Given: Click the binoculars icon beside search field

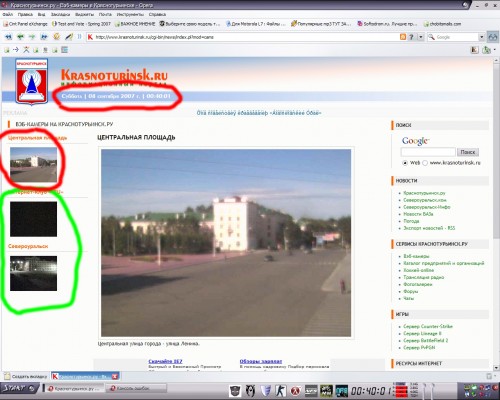Looking at the screenshot, I should 492,37.
